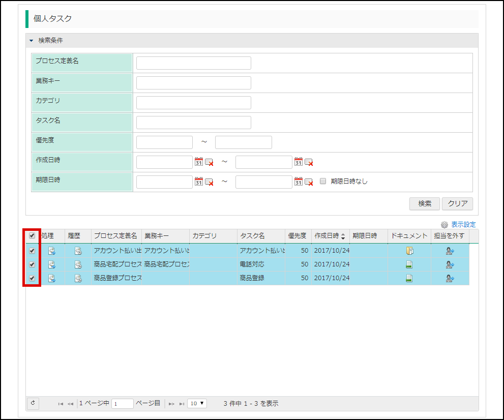Uncheck the 商品登録プロセス row checkbox
This screenshot has height=420, width=504.
pyautogui.click(x=32, y=278)
